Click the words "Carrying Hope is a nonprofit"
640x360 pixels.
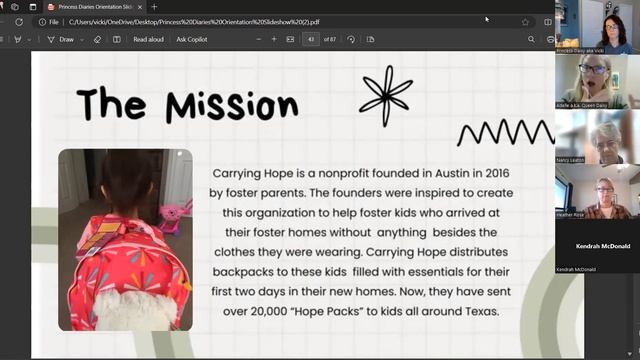coord(291,173)
